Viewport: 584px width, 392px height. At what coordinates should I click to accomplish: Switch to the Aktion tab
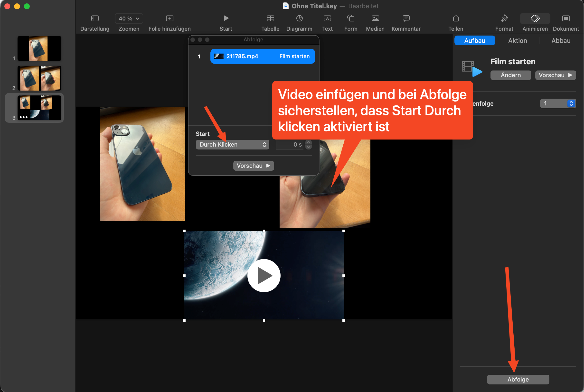(x=518, y=40)
